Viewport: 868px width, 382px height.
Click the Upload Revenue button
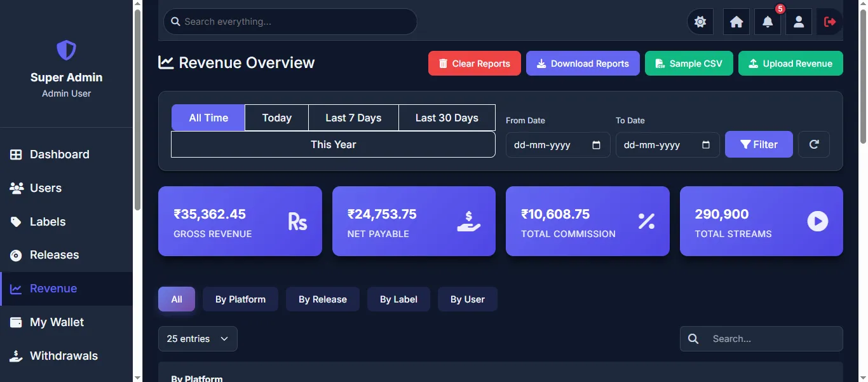(x=790, y=64)
